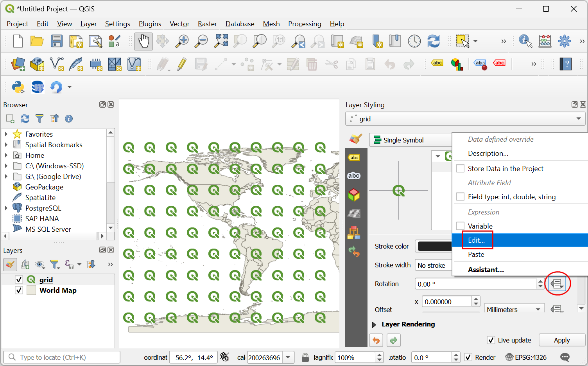The width and height of the screenshot is (588, 366).
Task: Expand the Layer Rendering section
Action: (x=374, y=325)
